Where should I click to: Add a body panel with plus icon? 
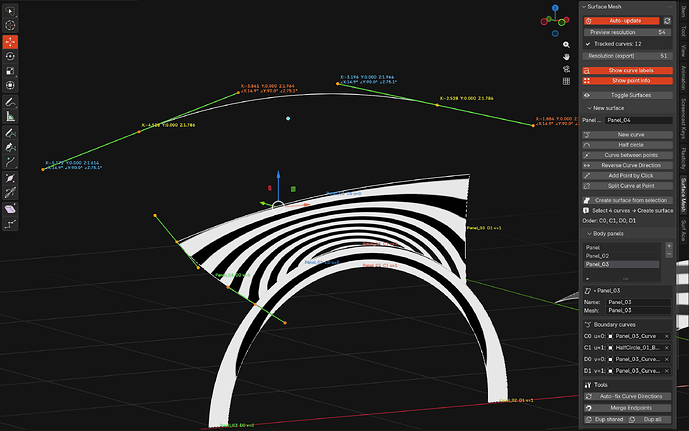tap(669, 246)
